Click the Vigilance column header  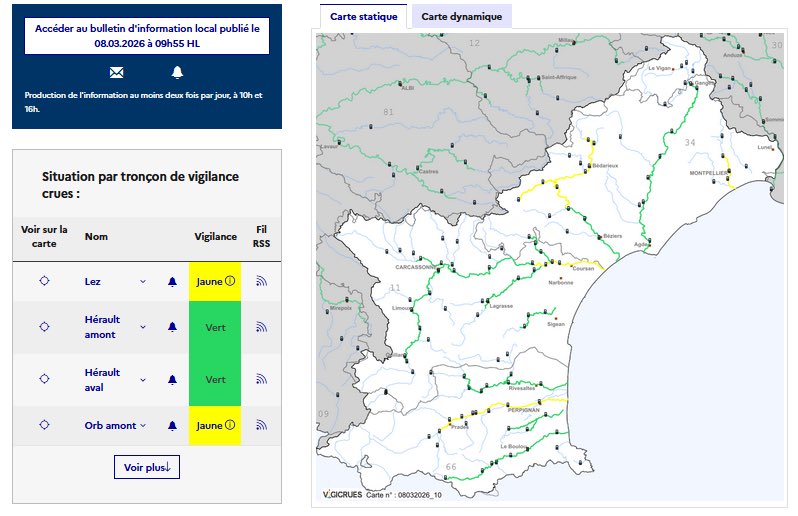215,237
